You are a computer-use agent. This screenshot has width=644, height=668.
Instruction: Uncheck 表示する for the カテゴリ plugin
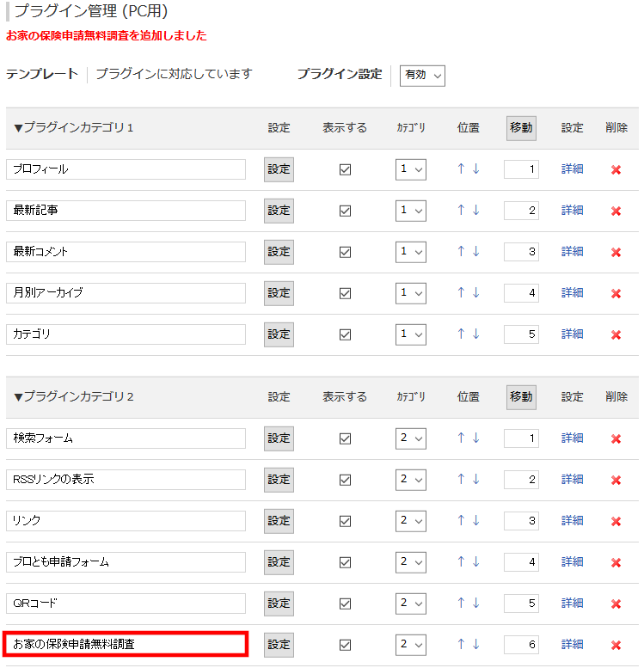coord(346,334)
